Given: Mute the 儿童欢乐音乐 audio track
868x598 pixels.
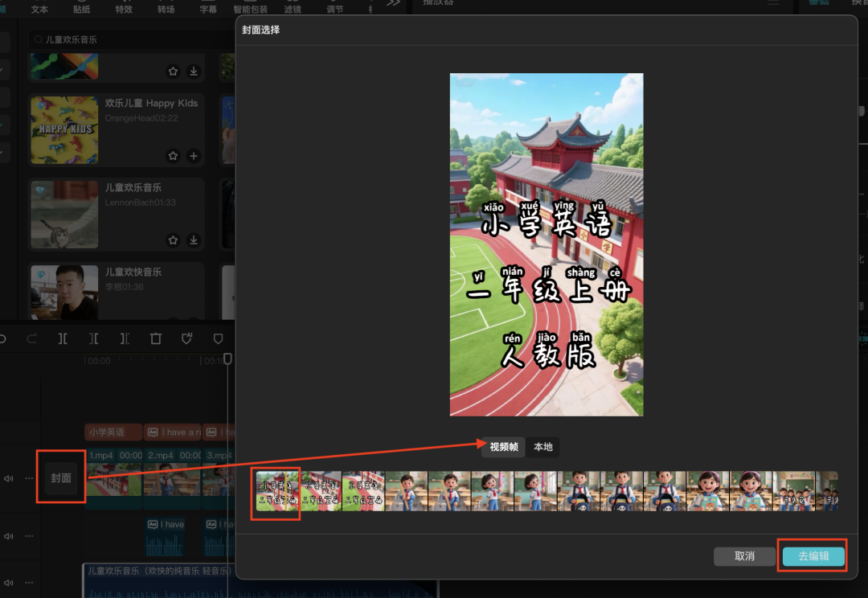Looking at the screenshot, I should (9, 582).
